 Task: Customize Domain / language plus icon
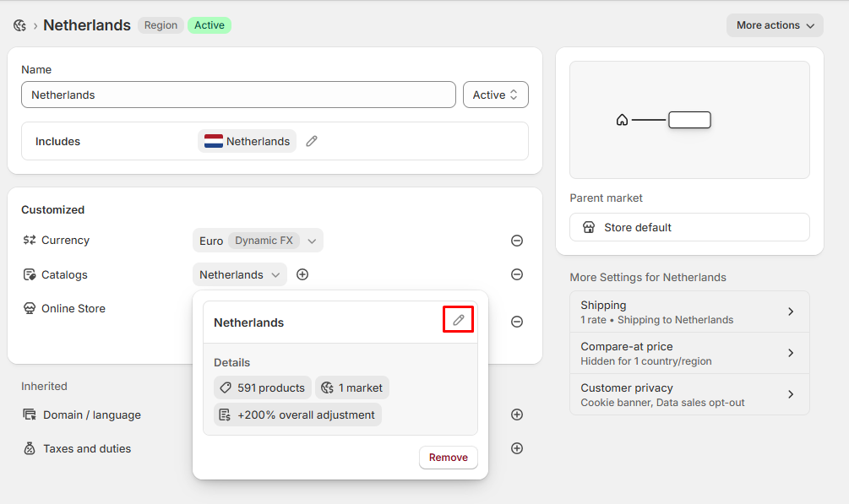coord(517,415)
